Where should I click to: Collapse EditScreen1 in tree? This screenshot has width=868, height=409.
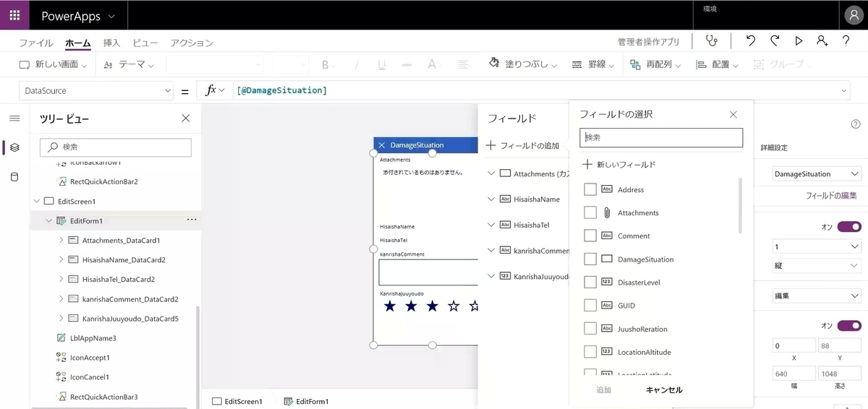pyautogui.click(x=37, y=201)
